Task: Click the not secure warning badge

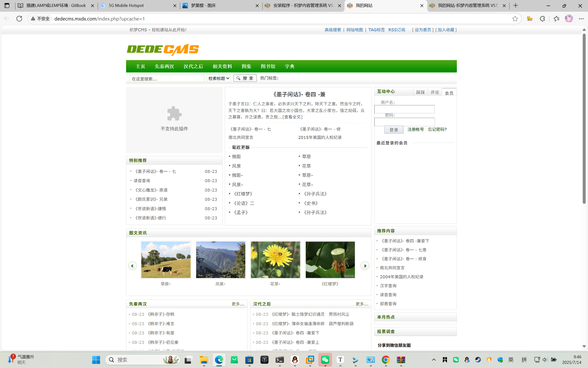Action: pyautogui.click(x=41, y=19)
